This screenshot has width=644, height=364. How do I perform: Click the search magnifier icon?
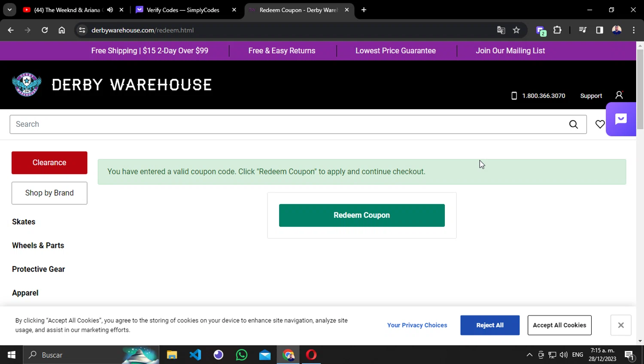[574, 124]
